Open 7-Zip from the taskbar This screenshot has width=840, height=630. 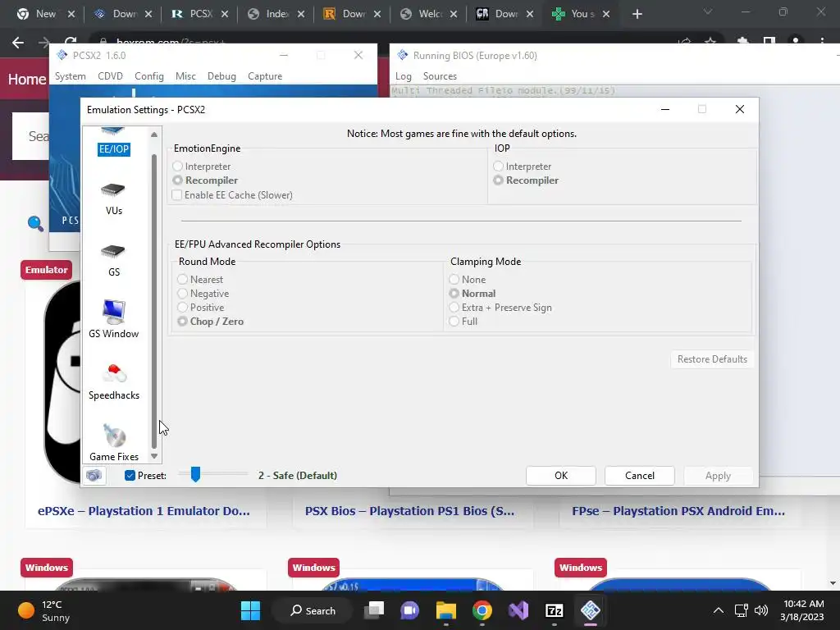(554, 610)
